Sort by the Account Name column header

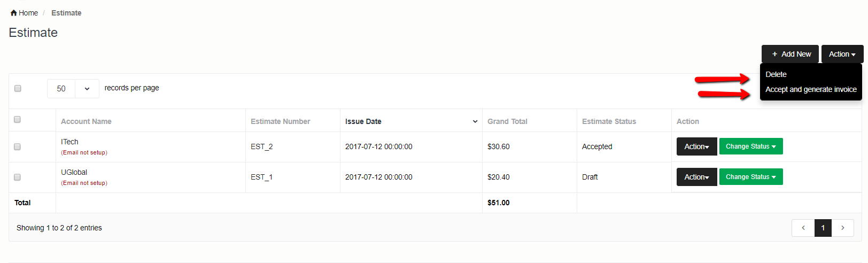pos(86,121)
